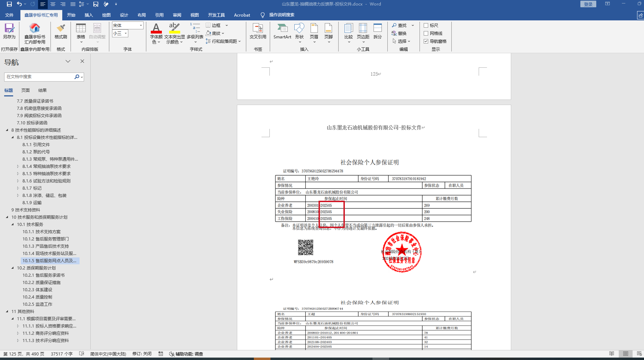Viewport: 644px width, 360px height.
Task: Save the document via quick access icon
Action: [9, 4]
